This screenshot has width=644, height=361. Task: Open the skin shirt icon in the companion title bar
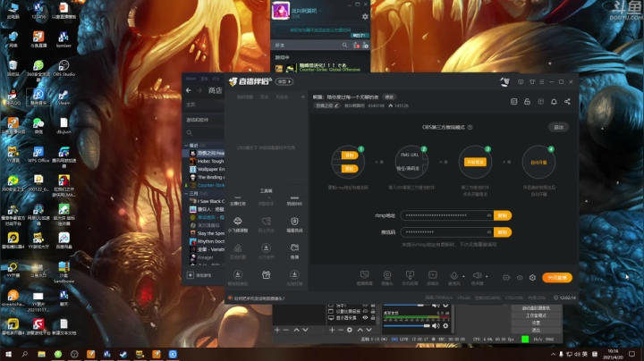tap(532, 82)
